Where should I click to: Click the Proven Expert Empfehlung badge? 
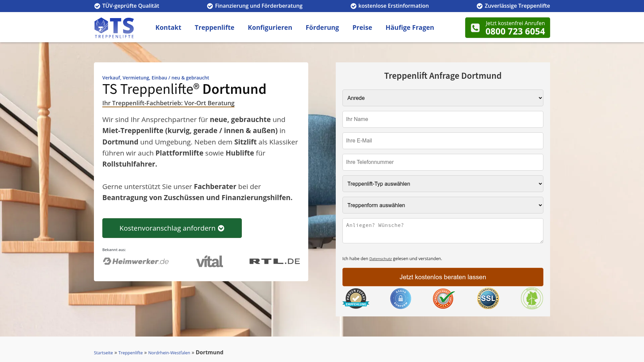pos(356,298)
